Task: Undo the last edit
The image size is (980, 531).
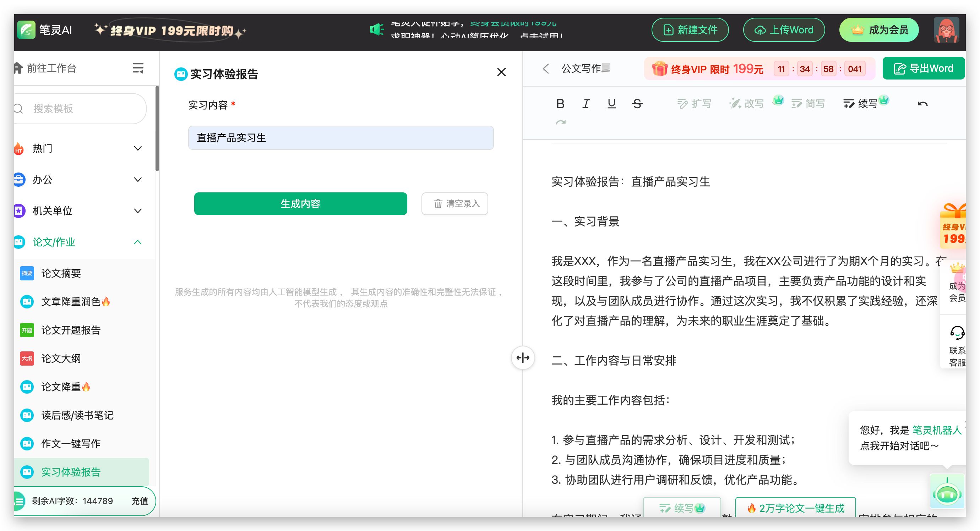Action: (922, 103)
